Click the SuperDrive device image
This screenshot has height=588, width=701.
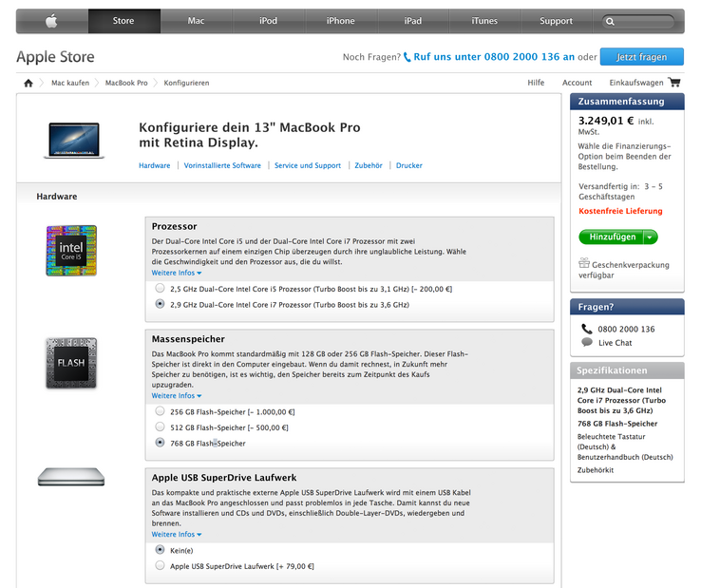pos(71,477)
